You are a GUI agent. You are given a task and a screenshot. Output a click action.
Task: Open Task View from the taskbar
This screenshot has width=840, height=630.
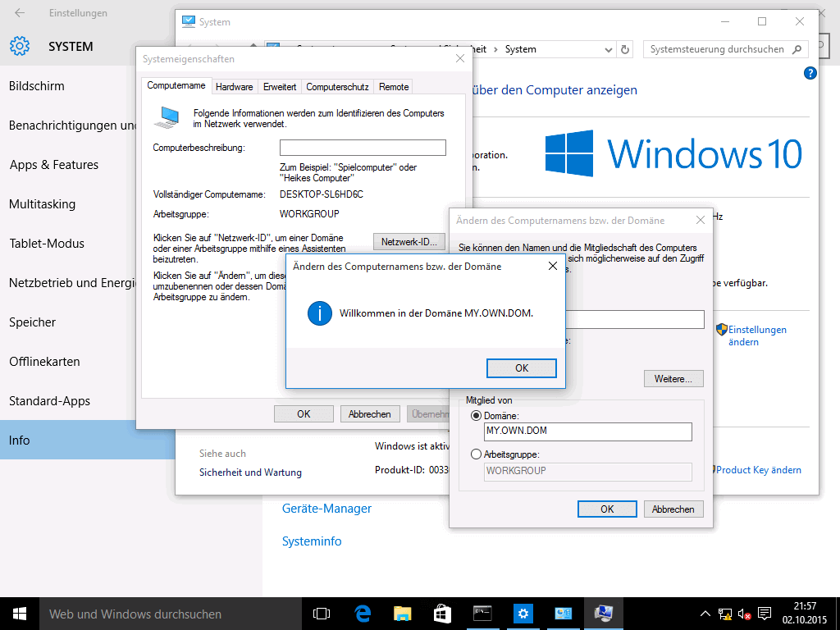point(322,614)
